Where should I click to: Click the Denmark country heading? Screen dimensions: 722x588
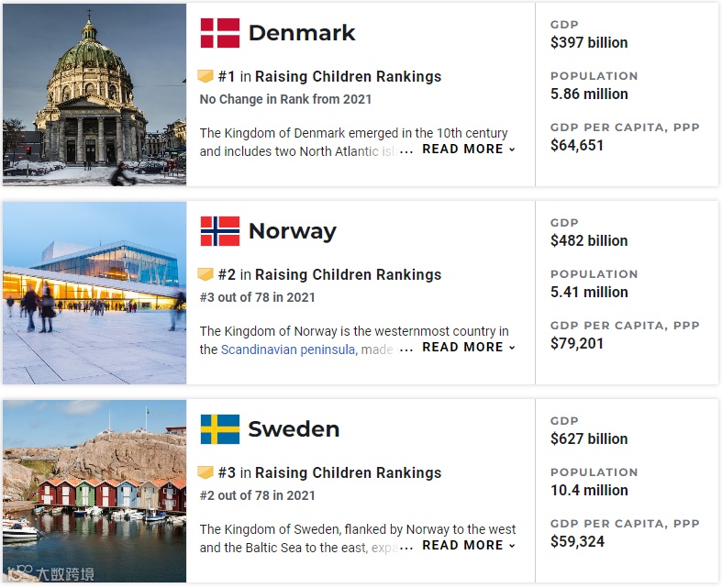point(302,33)
